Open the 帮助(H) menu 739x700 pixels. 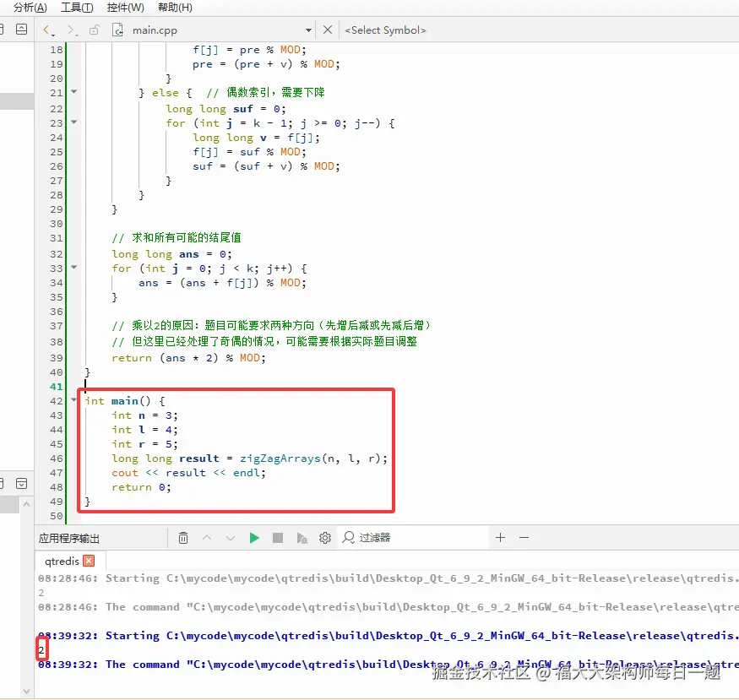[175, 8]
